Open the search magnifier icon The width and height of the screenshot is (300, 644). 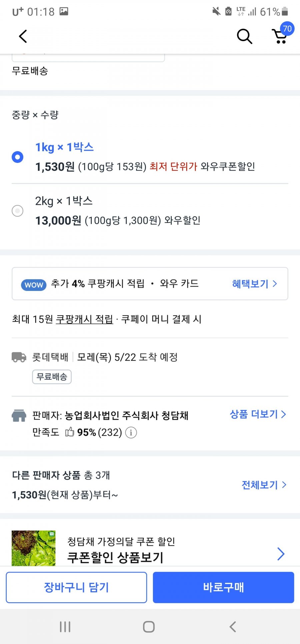tap(244, 36)
